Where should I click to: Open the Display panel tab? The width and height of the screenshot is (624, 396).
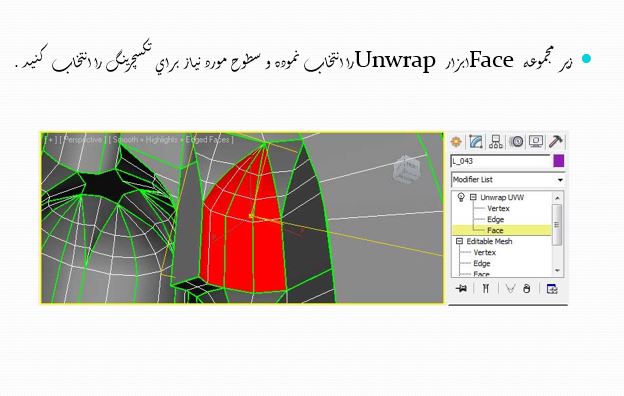tap(536, 142)
